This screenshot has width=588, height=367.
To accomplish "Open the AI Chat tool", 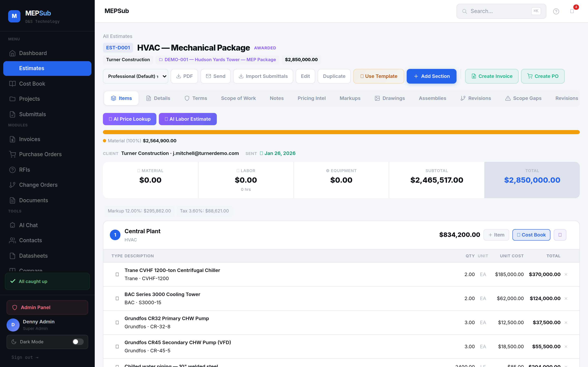I will pyautogui.click(x=28, y=225).
